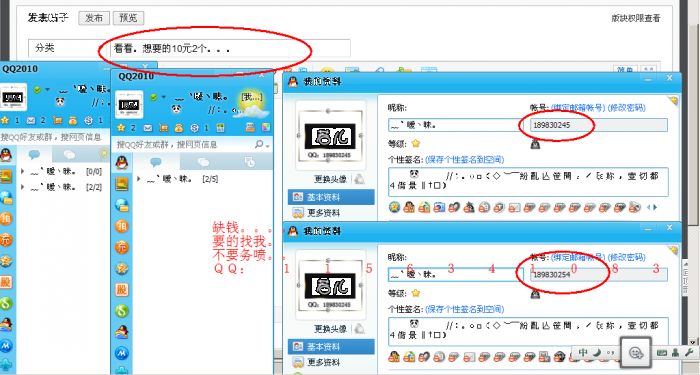Viewport: 700px width, 375px height.
Task: Select 基本资料 tab for account 189830254
Action: pos(331,346)
